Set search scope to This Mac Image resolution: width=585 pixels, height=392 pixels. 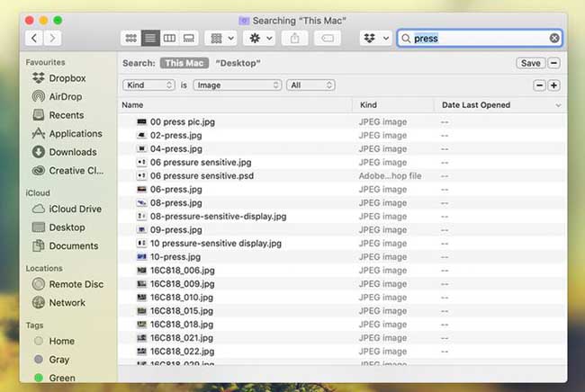tap(184, 63)
